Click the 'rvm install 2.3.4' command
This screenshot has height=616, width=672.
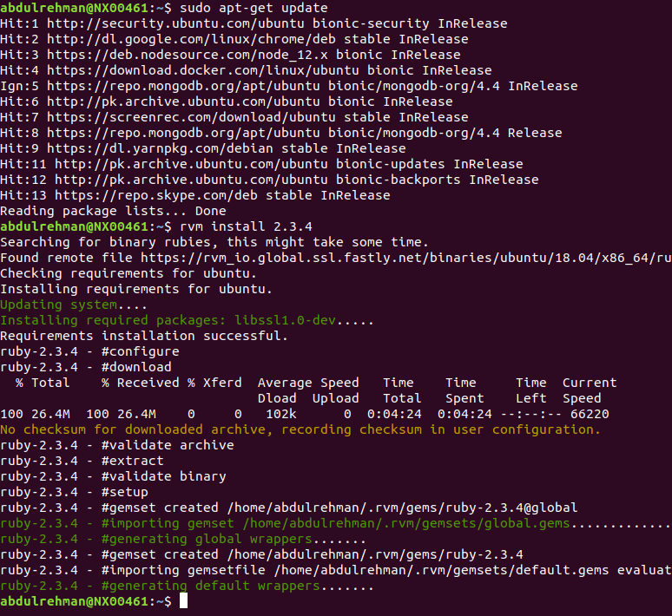(246, 226)
